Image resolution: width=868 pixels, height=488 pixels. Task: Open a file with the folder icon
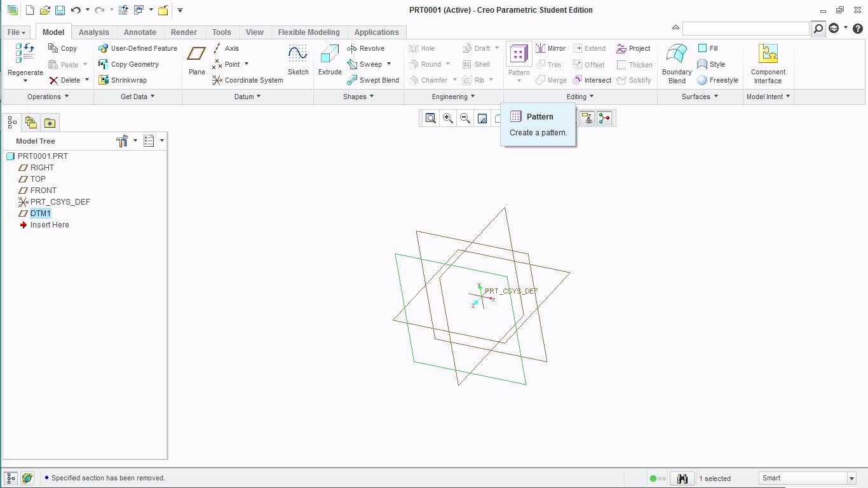44,10
